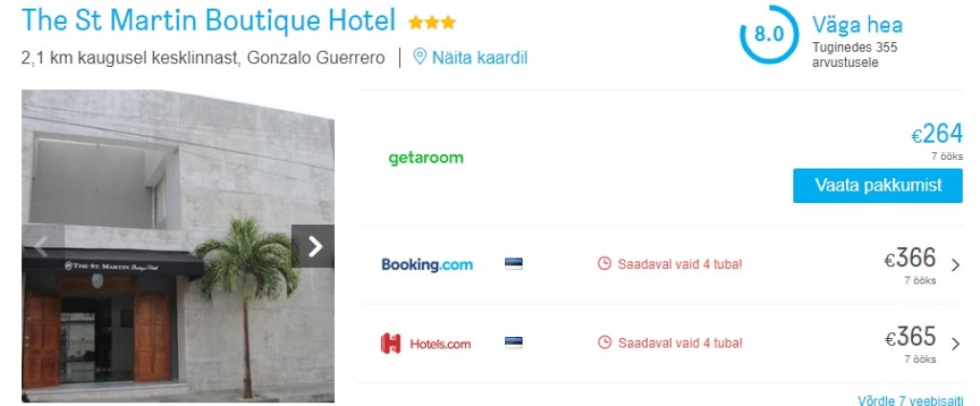Click the Vaata pakkumist button
The width and height of the screenshot is (980, 406).
click(x=878, y=185)
